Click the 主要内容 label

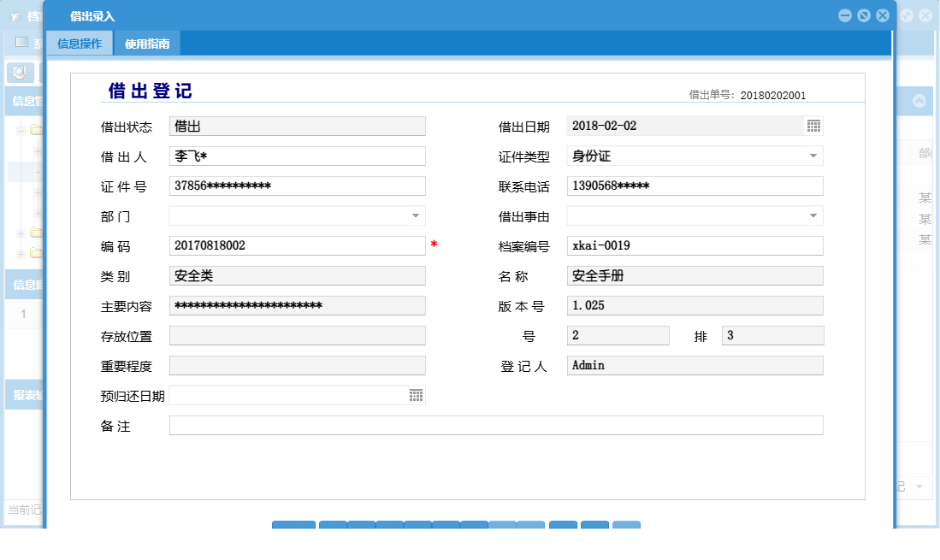click(127, 307)
